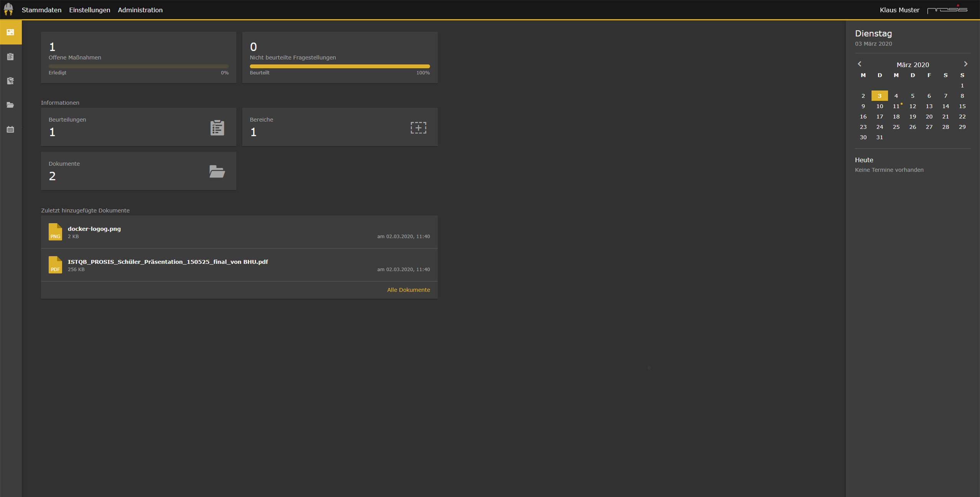Click the PNG file icon of docker-logog.png
The height and width of the screenshot is (497, 980).
coord(55,232)
